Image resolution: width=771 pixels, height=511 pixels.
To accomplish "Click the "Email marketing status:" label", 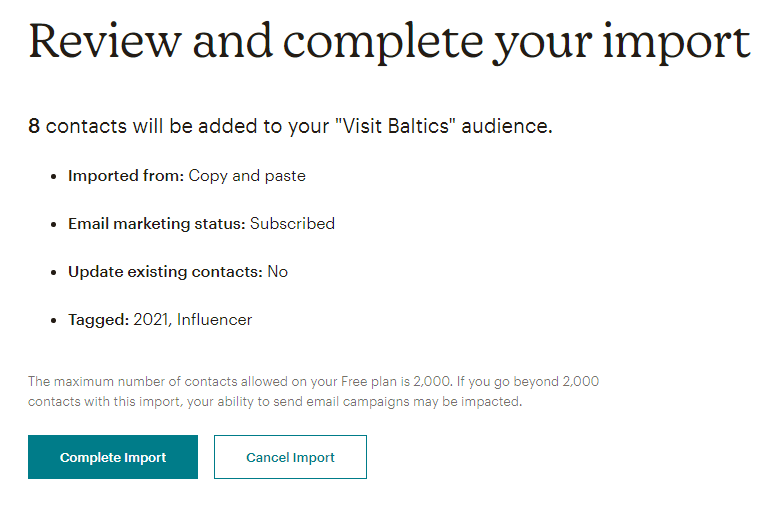I will (x=156, y=224).
